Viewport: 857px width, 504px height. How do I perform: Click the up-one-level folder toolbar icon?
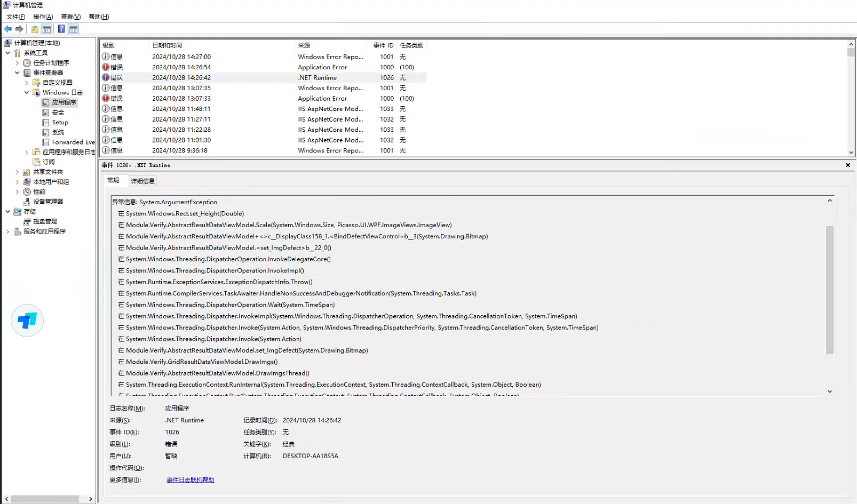(35, 29)
